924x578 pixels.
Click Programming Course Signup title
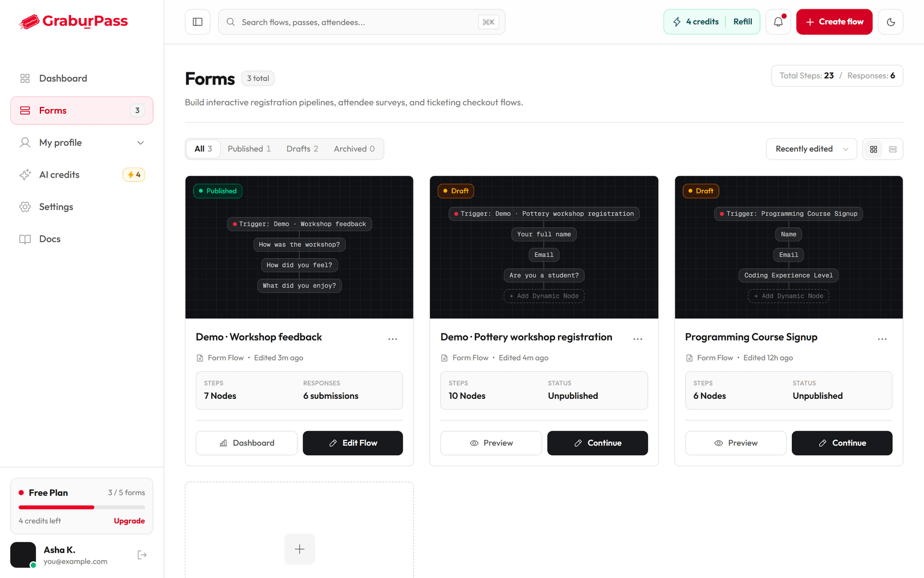click(x=751, y=337)
